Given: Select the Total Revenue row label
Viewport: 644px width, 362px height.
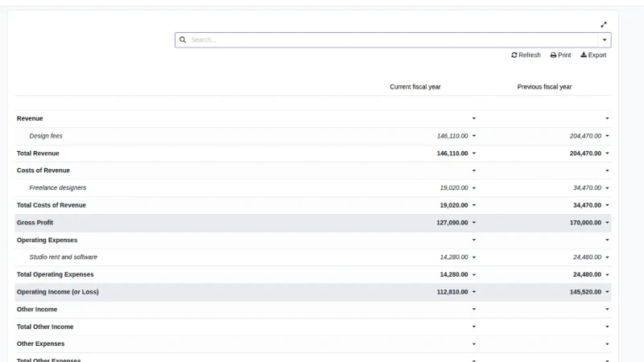Looking at the screenshot, I should click(x=38, y=154).
